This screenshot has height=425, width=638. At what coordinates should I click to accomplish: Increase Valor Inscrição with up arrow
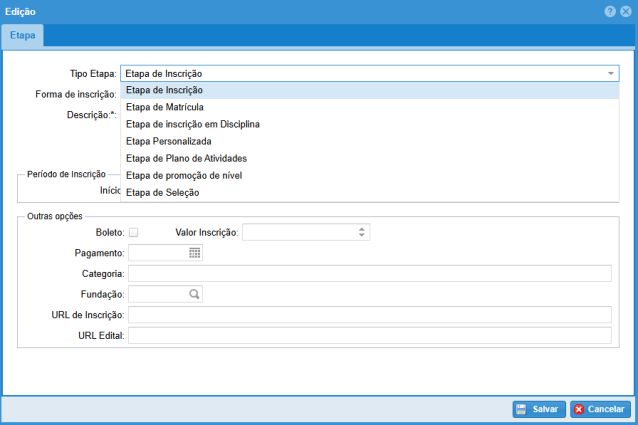pos(362,229)
